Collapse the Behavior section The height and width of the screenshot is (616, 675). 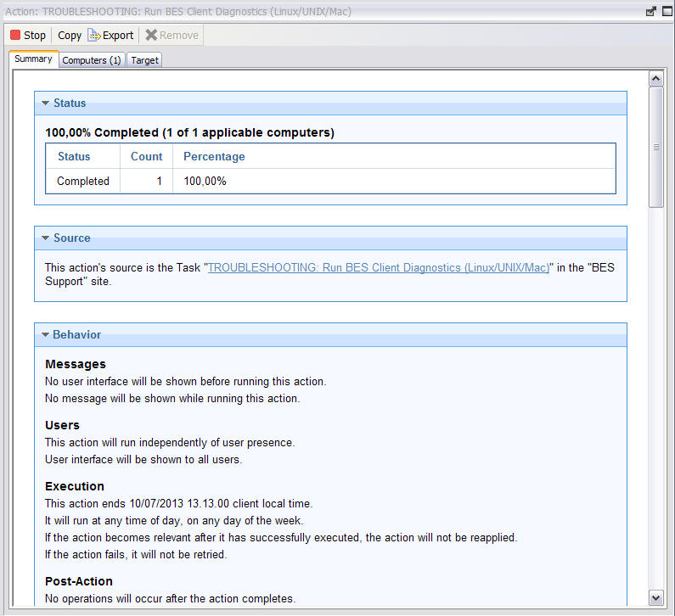[x=46, y=334]
